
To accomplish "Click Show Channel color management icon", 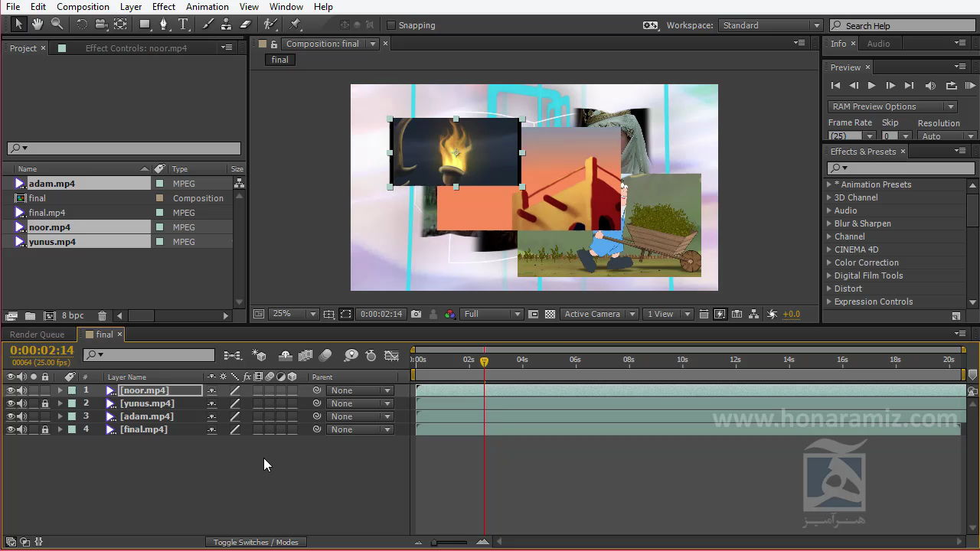I will pos(450,314).
